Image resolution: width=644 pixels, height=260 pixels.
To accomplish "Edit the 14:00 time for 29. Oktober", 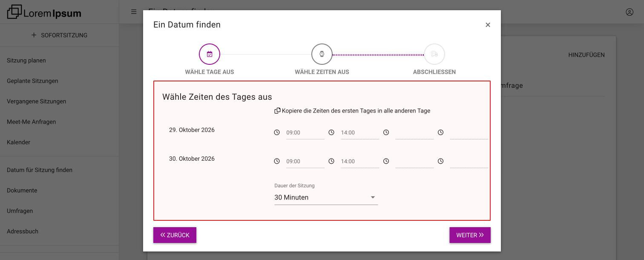I will (360, 133).
